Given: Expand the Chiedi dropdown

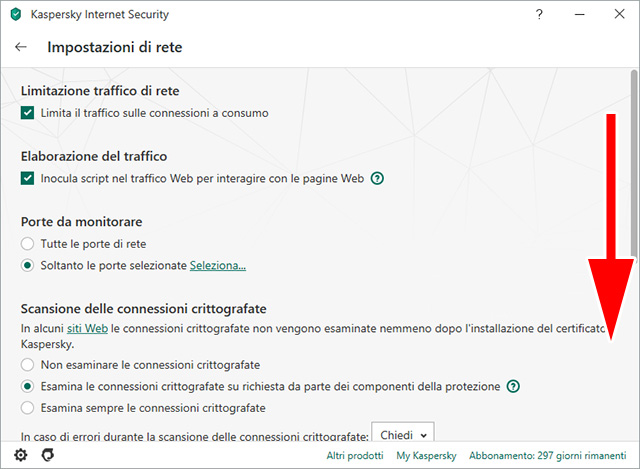Looking at the screenshot, I should click(x=404, y=435).
